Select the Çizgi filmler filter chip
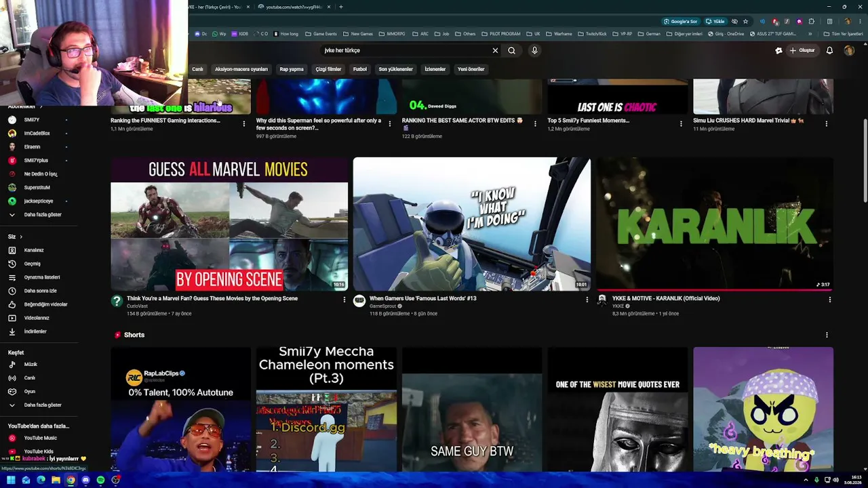The width and height of the screenshot is (868, 488). click(x=328, y=69)
